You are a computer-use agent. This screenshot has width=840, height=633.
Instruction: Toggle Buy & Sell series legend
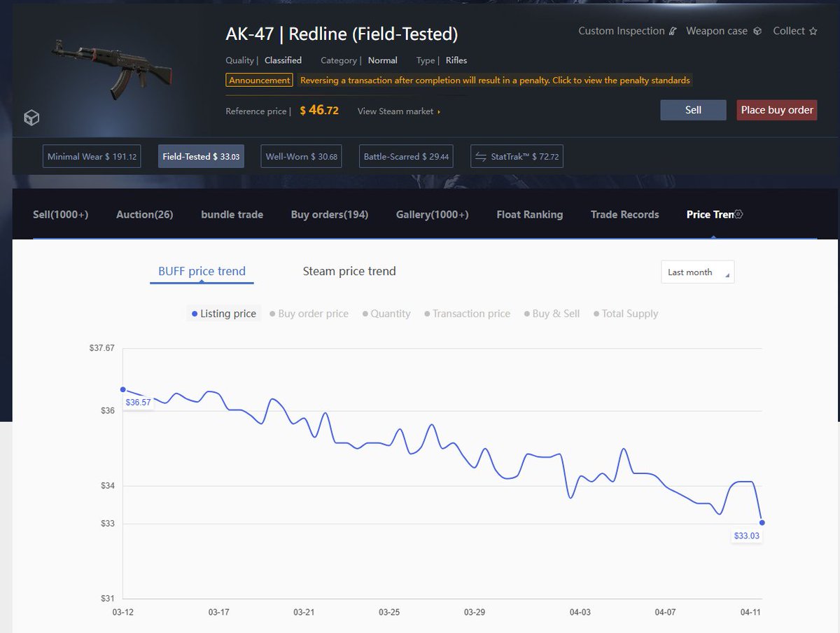pos(552,314)
